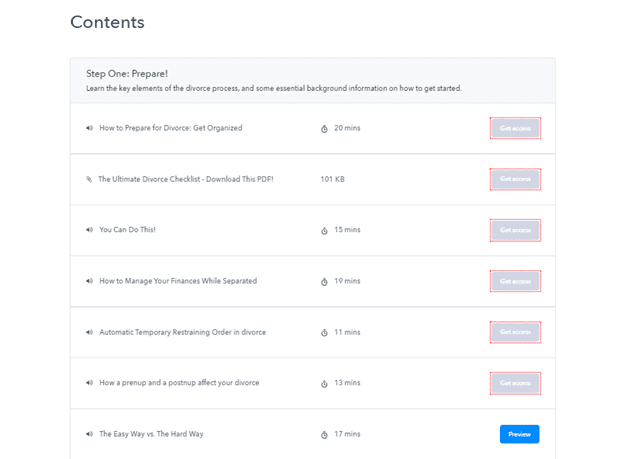Click the 20 mins duration text
The height and width of the screenshot is (459, 624).
[x=347, y=128]
